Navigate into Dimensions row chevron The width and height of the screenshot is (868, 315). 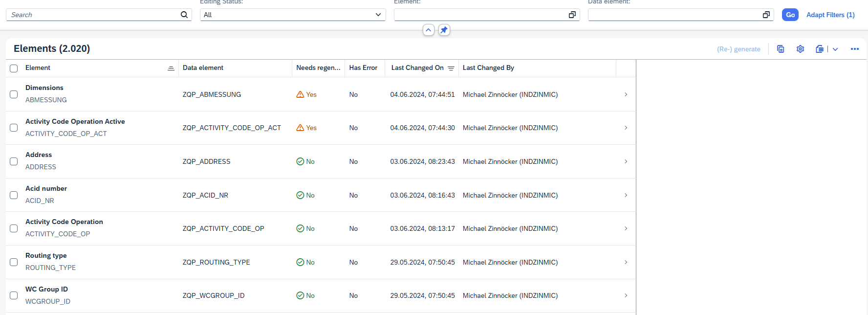pyautogui.click(x=626, y=94)
